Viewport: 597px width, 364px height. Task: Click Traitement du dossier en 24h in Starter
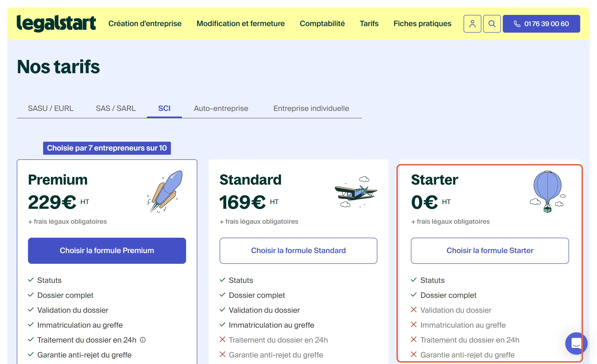470,340
